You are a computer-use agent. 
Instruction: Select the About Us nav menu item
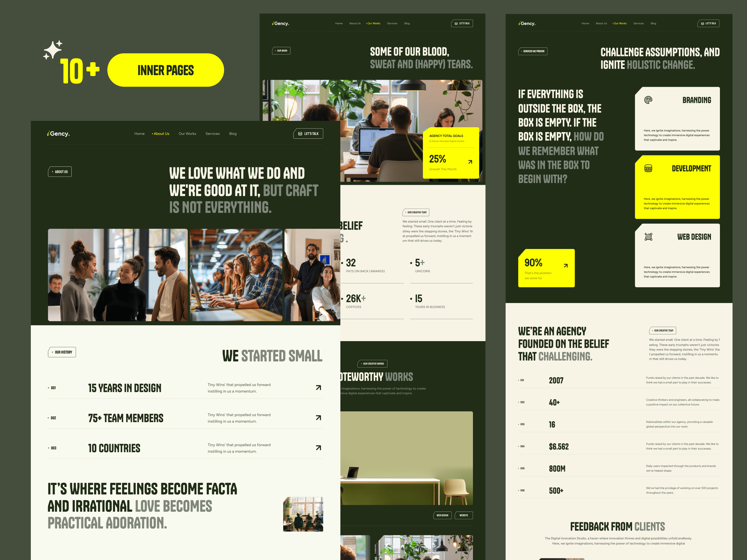(161, 133)
